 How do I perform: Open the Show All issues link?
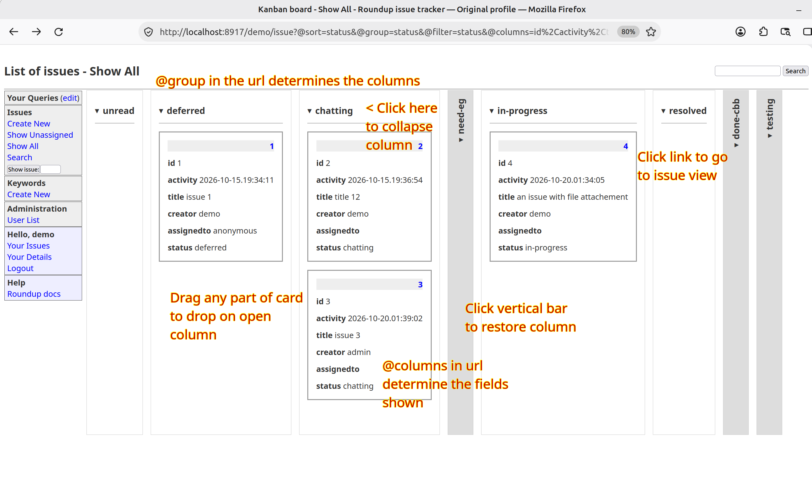[23, 146]
